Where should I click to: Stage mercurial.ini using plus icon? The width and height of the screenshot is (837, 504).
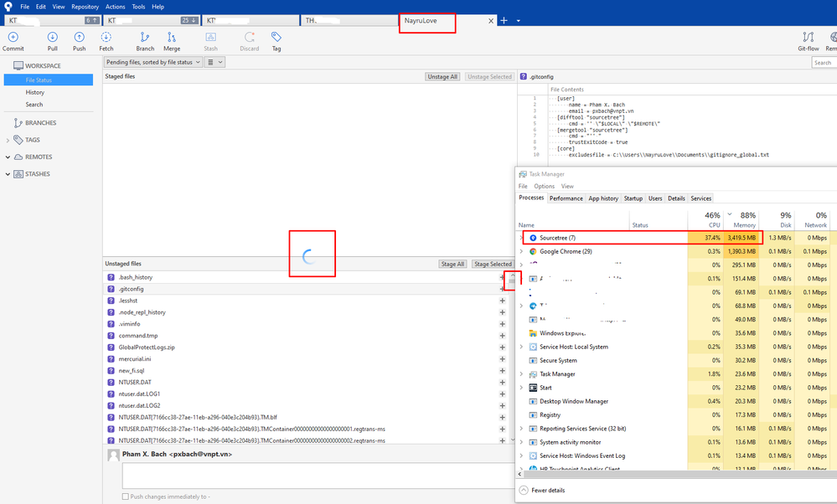click(502, 359)
